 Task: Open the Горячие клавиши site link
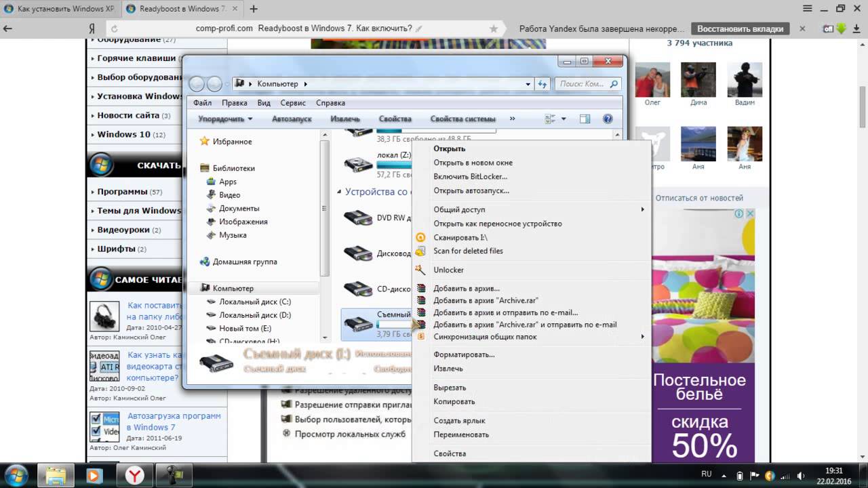coord(136,58)
